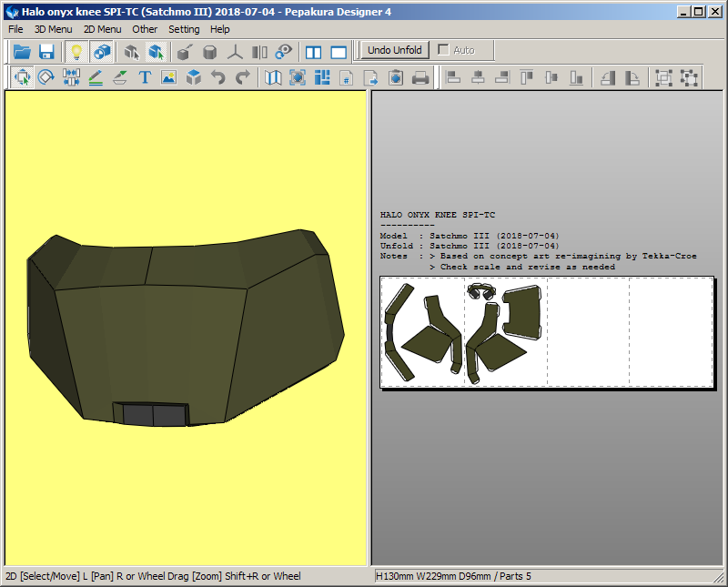Click the 'HALO ONYX KNEE SPI-TC' title text
The image size is (728, 587).
[x=438, y=215]
